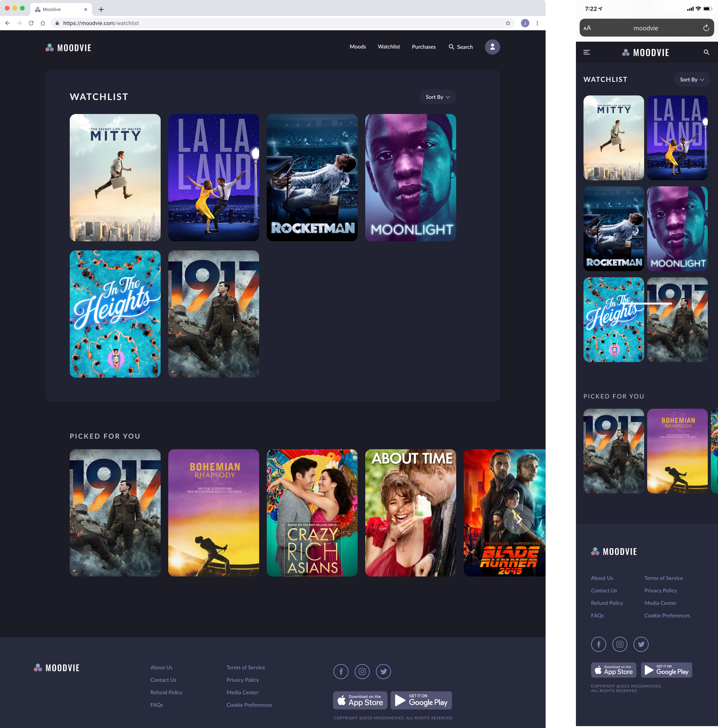
Task: Click the Moodvie logo in desktop header
Action: pos(69,48)
